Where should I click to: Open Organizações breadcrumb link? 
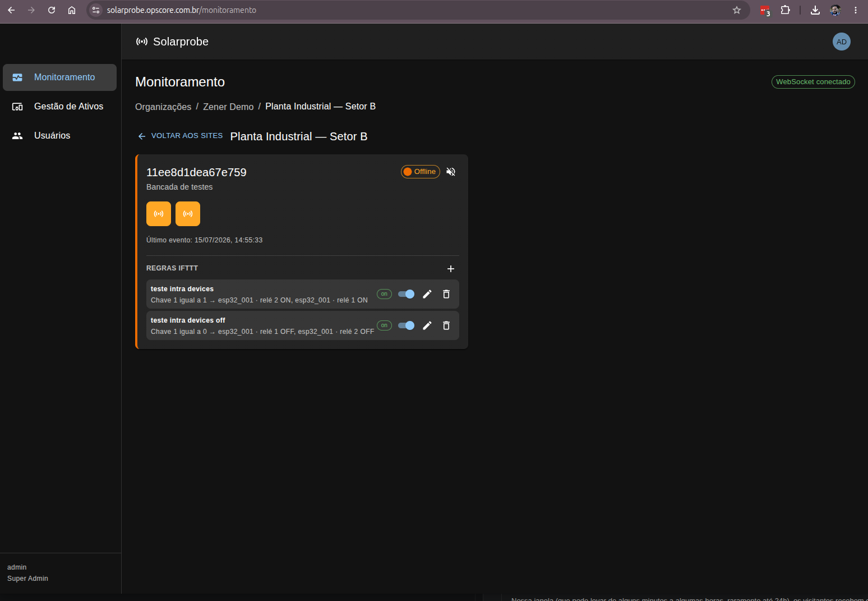[163, 107]
